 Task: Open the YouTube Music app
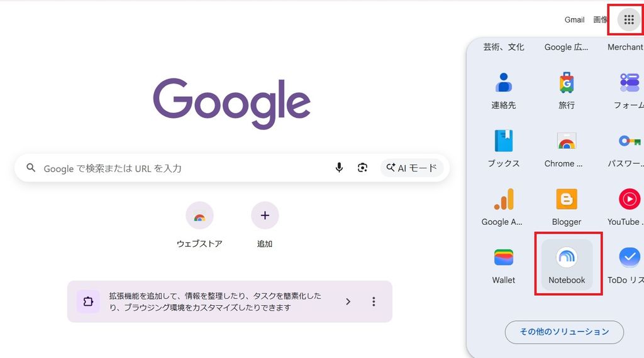(628, 206)
